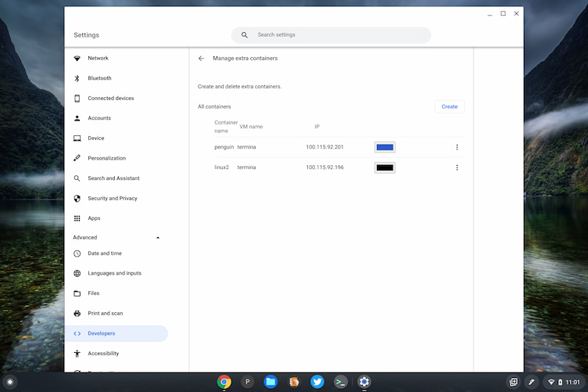This screenshot has width=588, height=392.
Task: Open Print and scan settings label
Action: pos(105,313)
